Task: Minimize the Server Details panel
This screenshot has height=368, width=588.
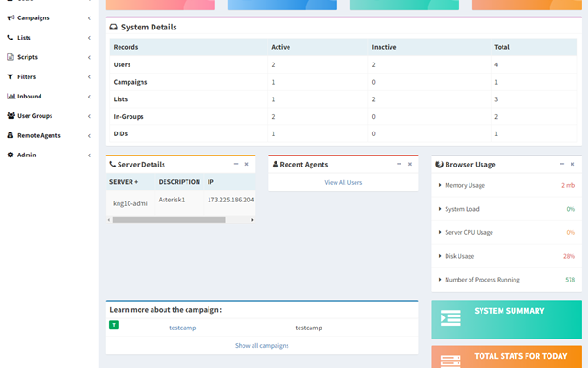Action: 236,164
